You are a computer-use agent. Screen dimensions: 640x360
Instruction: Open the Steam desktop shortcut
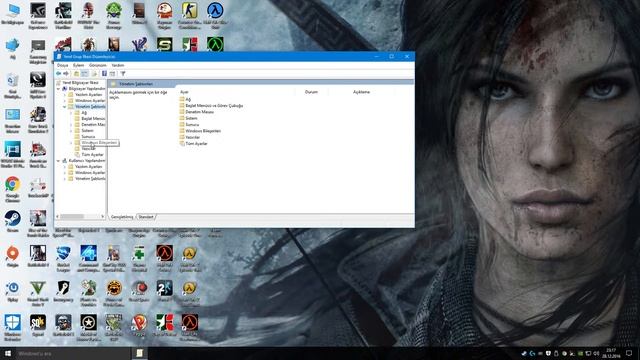[x=13, y=222]
